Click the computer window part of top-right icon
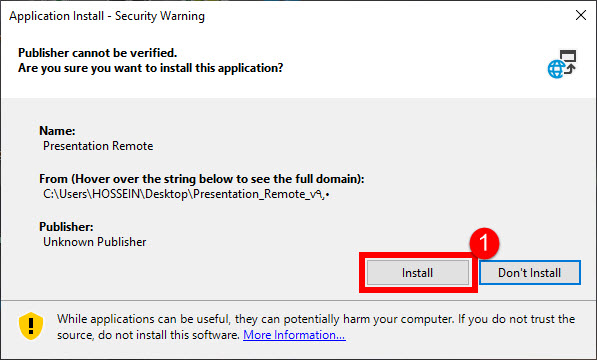The height and width of the screenshot is (360, 597). (x=568, y=56)
